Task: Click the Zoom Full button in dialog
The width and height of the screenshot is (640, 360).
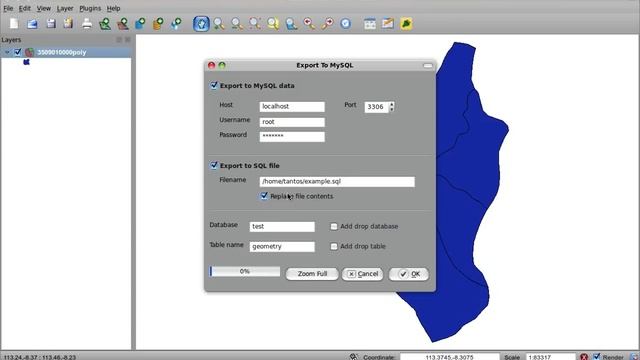Action: 312,274
